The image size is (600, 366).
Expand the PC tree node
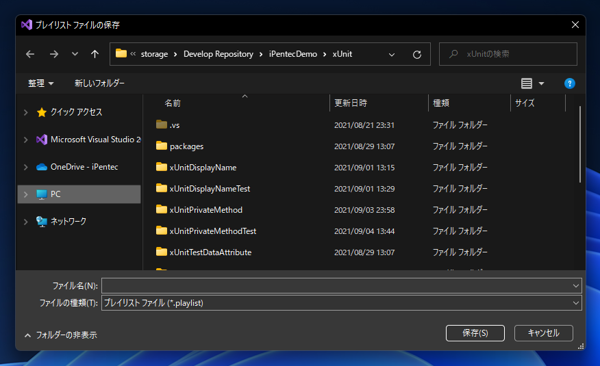point(26,194)
